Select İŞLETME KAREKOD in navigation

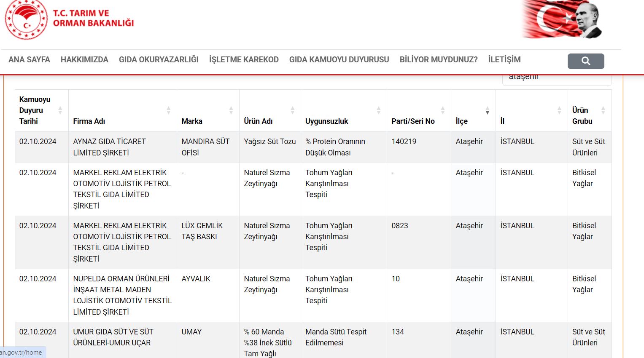pos(244,60)
